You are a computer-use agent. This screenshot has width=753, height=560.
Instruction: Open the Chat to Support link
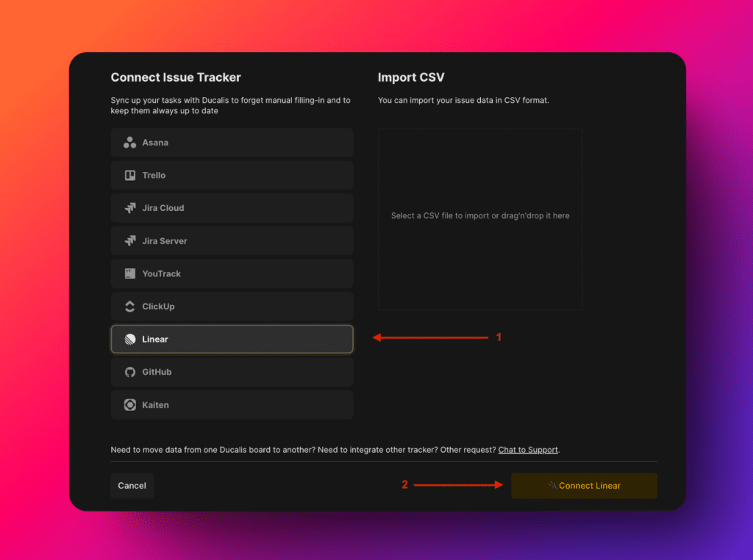tap(528, 450)
